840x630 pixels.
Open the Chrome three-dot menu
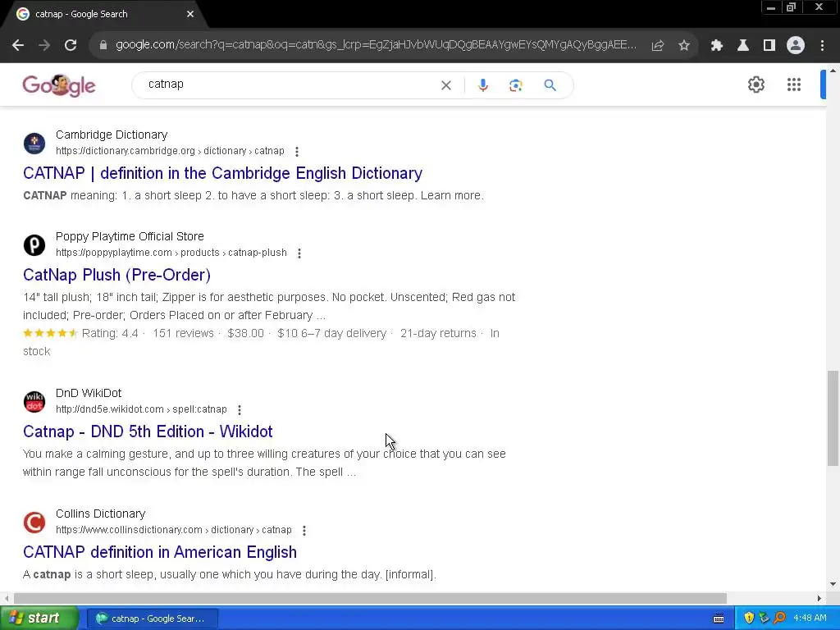point(822,46)
